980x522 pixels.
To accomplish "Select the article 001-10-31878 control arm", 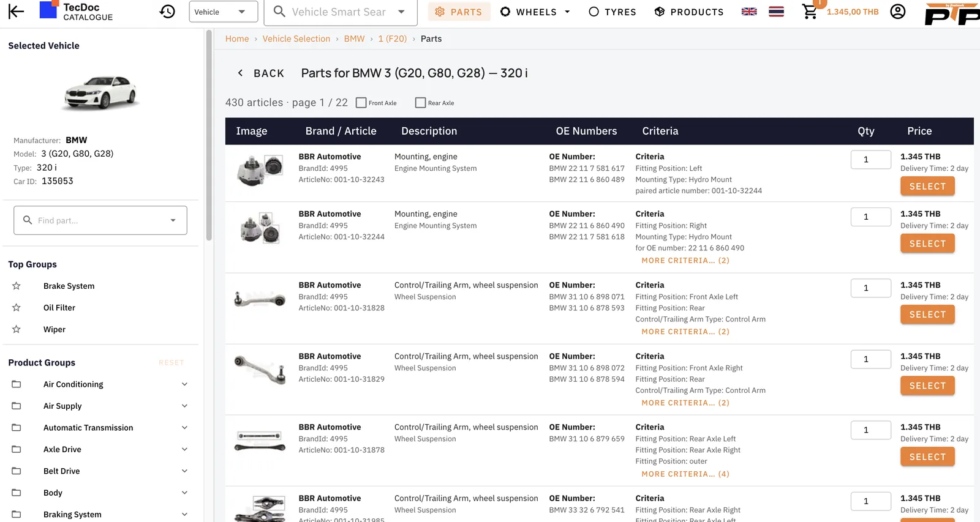I will point(927,457).
